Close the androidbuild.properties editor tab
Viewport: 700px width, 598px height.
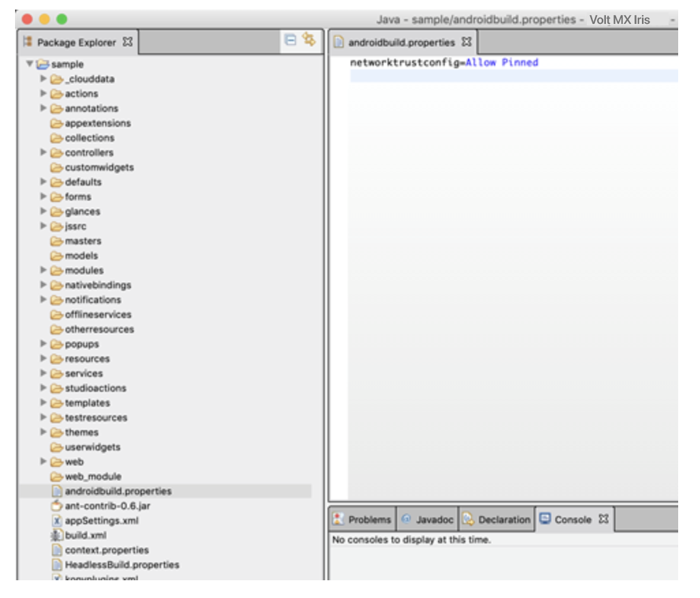pyautogui.click(x=467, y=42)
